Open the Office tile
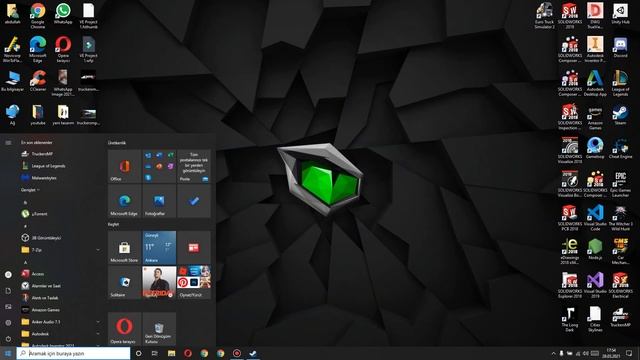 [124, 166]
